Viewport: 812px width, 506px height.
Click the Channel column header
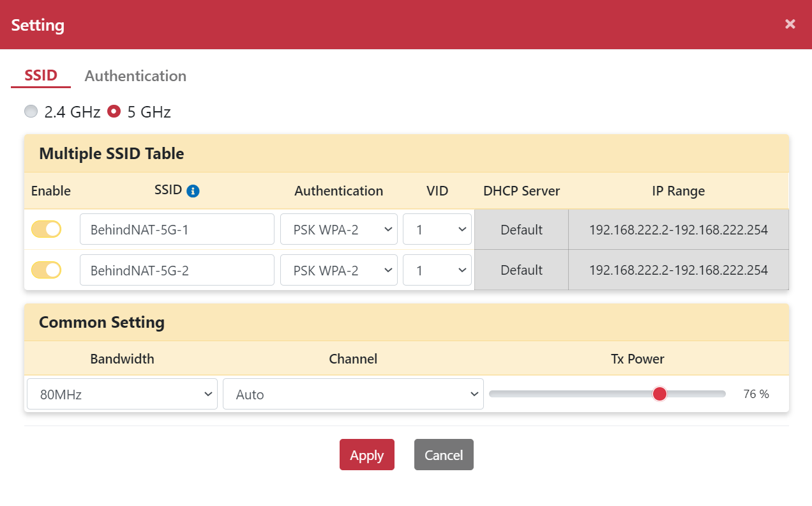[353, 359]
